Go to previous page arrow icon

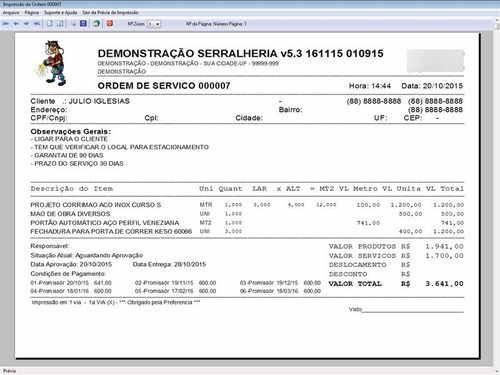click(x=16, y=24)
